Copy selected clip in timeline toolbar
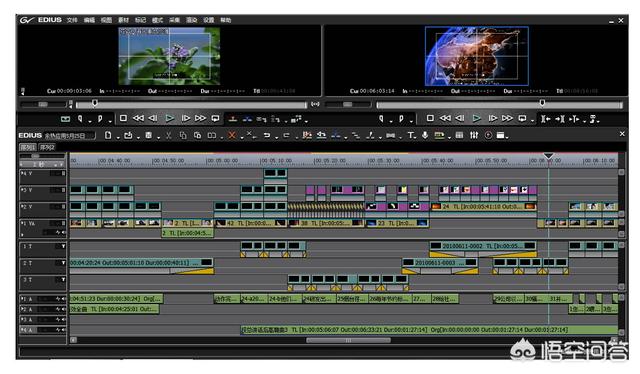This screenshot has width=640, height=374. 183,135
